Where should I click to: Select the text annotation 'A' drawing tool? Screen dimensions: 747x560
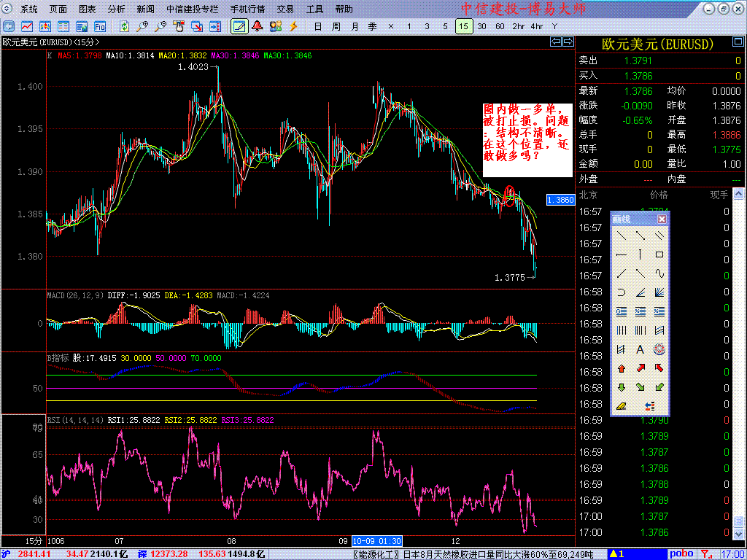[640, 349]
